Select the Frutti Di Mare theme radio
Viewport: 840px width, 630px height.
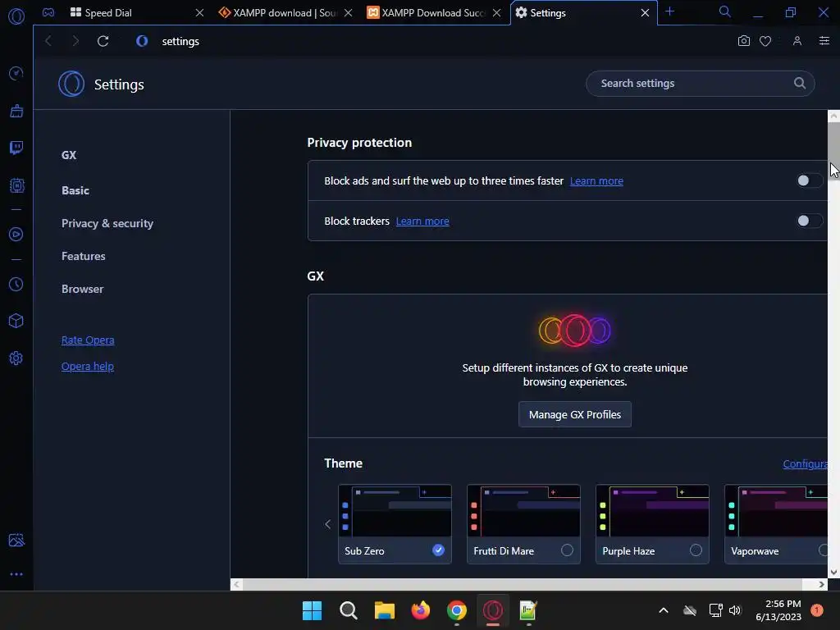[567, 550]
